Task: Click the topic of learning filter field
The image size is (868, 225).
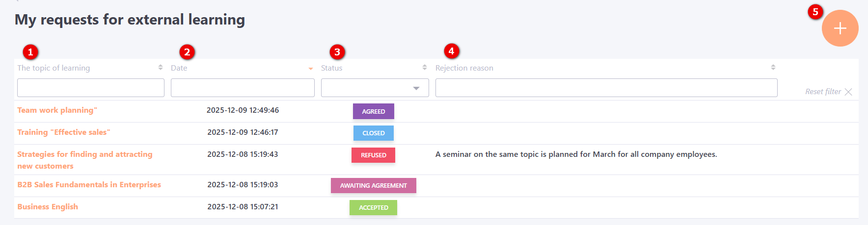Action: [91, 88]
